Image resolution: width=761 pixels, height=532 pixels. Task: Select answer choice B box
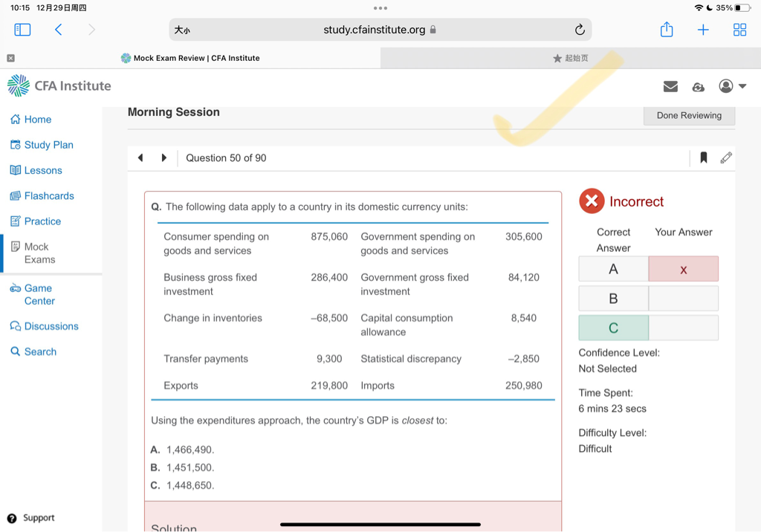click(x=613, y=299)
